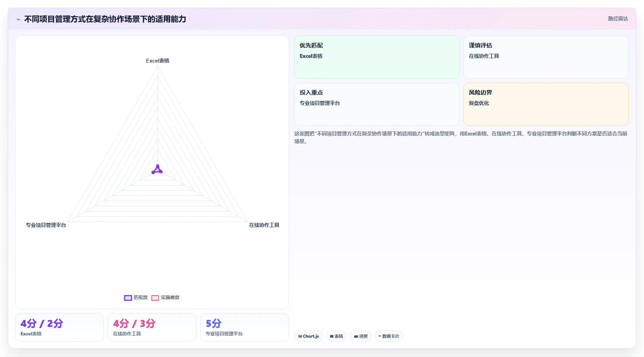Screen dimensions: 644x357
Task: Click the description paragraph starting 这张图把
Action: coord(461,137)
